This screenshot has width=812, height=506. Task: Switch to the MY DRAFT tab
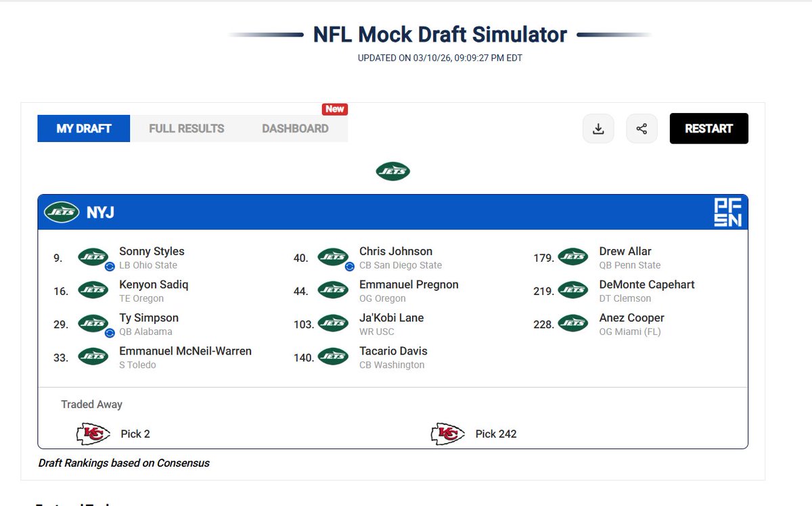pos(84,129)
